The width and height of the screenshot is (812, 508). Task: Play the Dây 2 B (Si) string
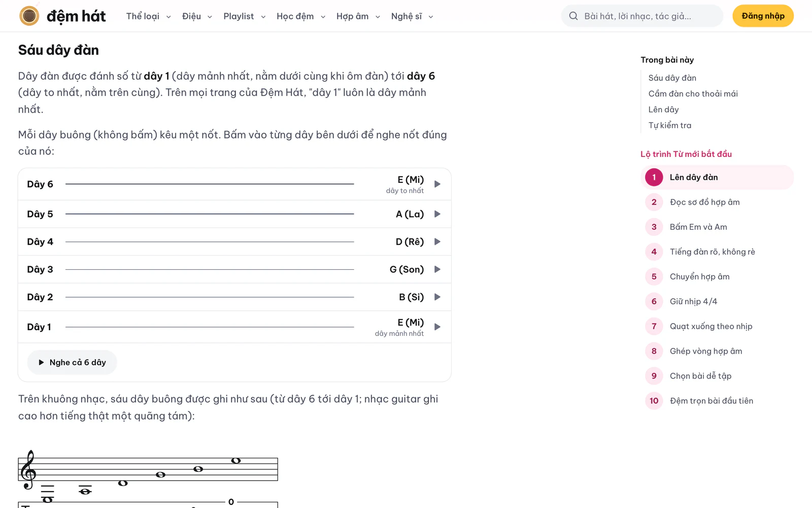coord(234,297)
